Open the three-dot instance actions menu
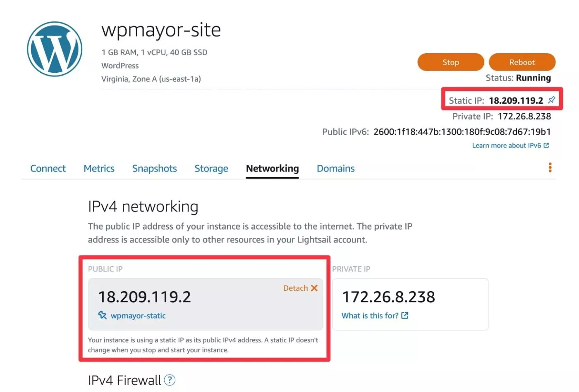This screenshot has width=579, height=392. (550, 167)
